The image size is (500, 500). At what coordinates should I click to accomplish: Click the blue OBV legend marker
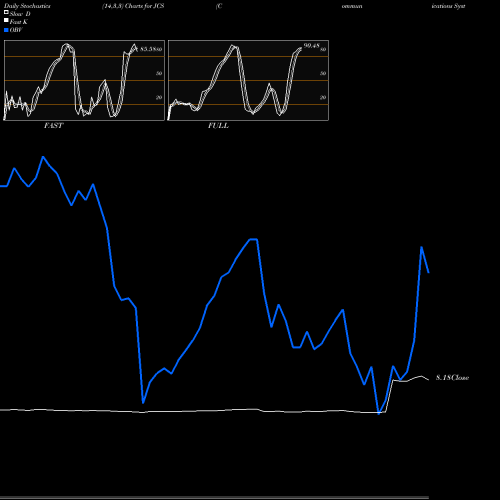point(6,30)
